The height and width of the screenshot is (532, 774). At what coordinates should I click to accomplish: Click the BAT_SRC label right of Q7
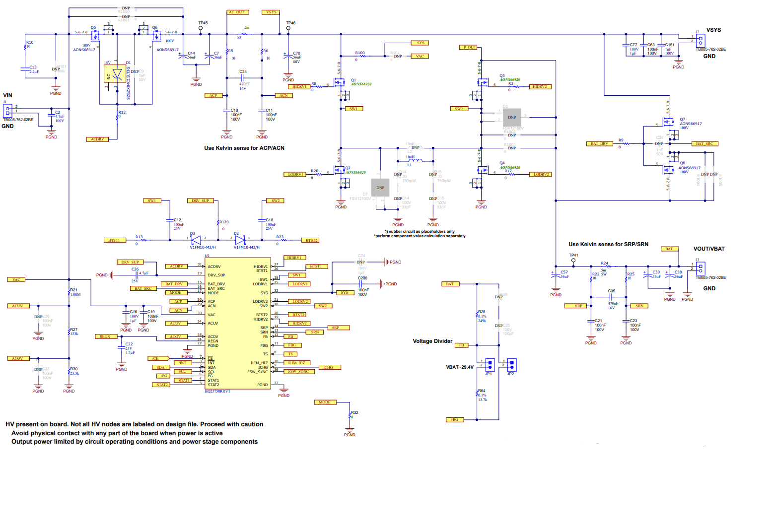pos(704,144)
